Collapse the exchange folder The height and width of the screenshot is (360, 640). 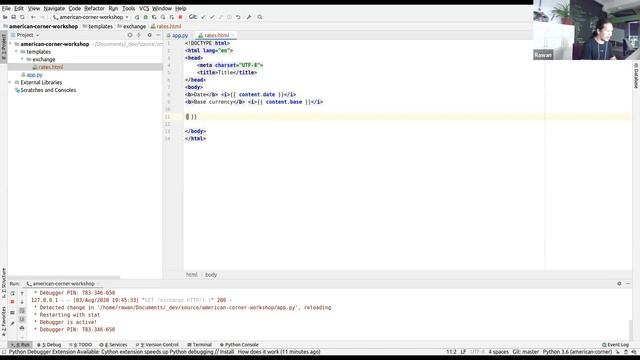[22, 60]
